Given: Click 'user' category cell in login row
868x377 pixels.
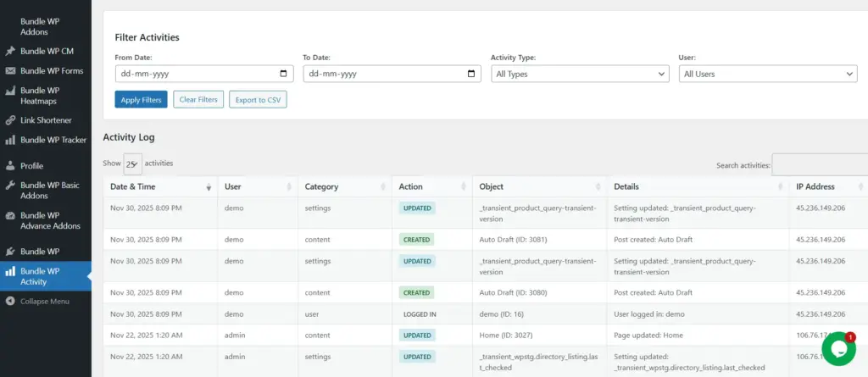Looking at the screenshot, I should coord(345,314).
